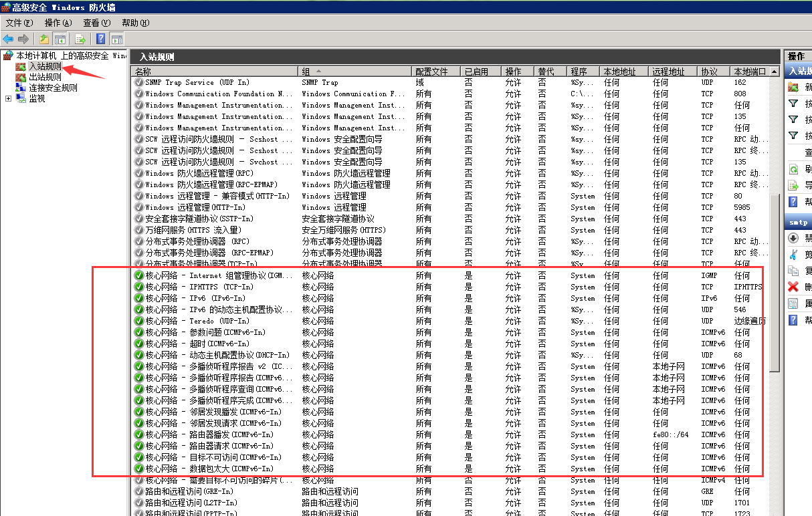Select 连接安全规则 in the left tree
The width and height of the screenshot is (812, 516).
click(x=52, y=88)
